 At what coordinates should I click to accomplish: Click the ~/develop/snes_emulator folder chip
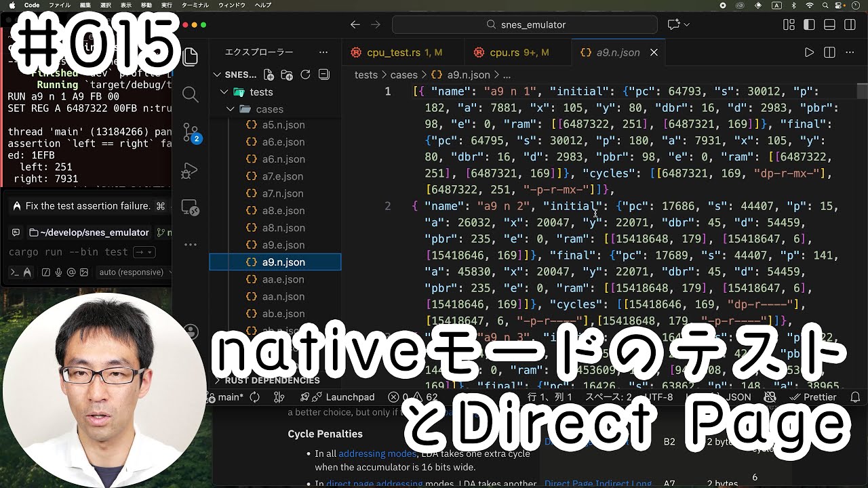(x=89, y=232)
